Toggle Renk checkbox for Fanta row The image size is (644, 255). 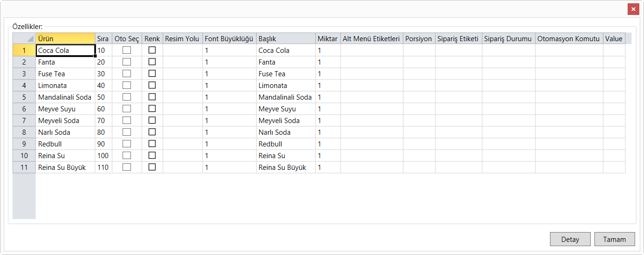pyautogui.click(x=152, y=62)
